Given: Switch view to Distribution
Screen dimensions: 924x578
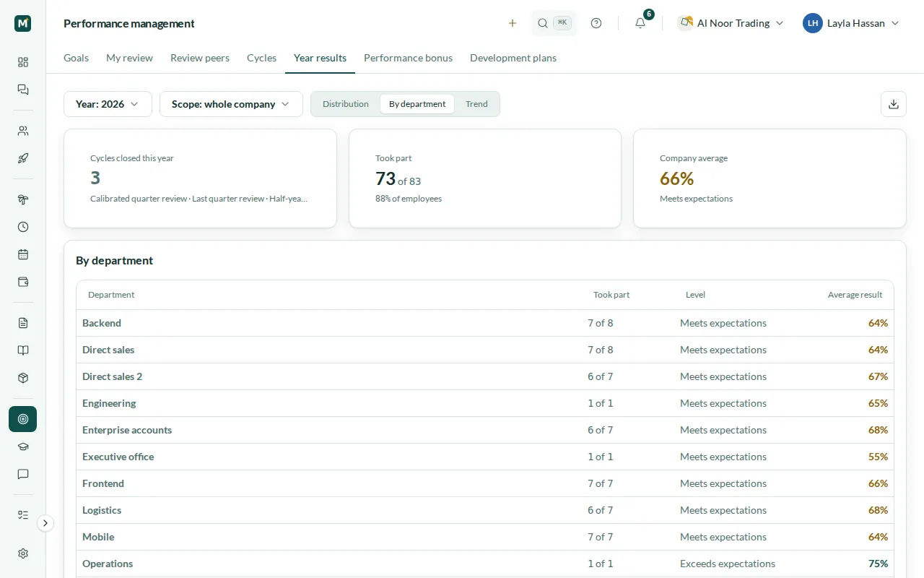Looking at the screenshot, I should tap(346, 104).
